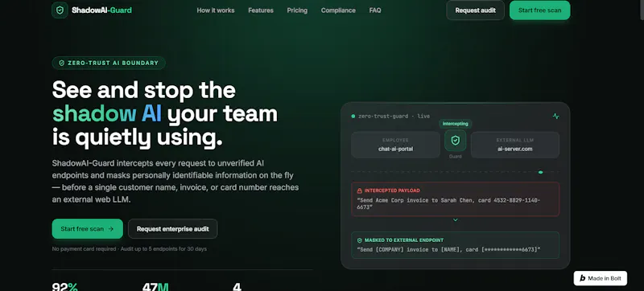Screen dimensions: 644x291
Task: Select the External LLM ai-server.com card
Action: click(x=515, y=145)
